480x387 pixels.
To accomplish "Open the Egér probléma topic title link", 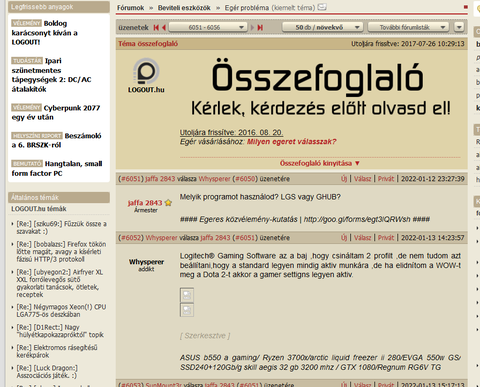I will [x=247, y=8].
